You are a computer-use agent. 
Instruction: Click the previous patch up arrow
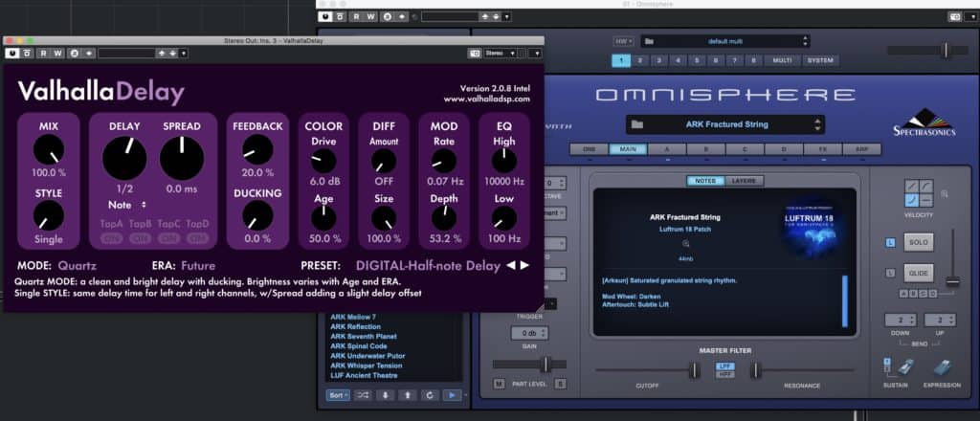pyautogui.click(x=408, y=395)
